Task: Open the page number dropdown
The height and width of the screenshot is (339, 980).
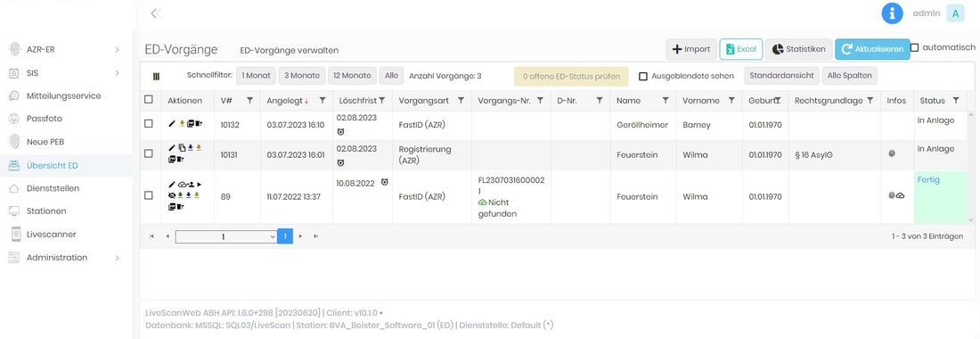Action: [x=226, y=236]
